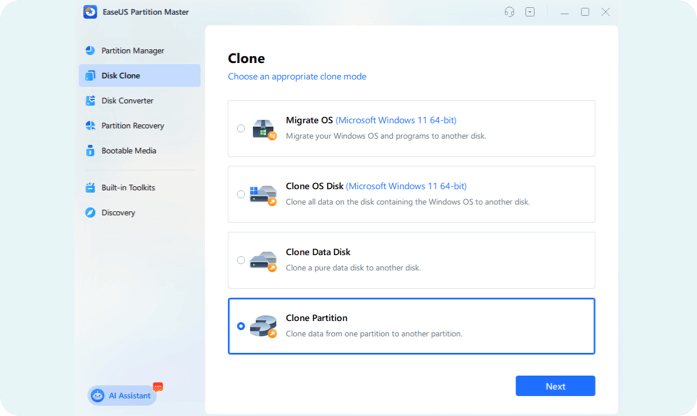Screen dimensions: 697x416
Task: Select the Clone Data Disk radio button
Action: coord(241,260)
